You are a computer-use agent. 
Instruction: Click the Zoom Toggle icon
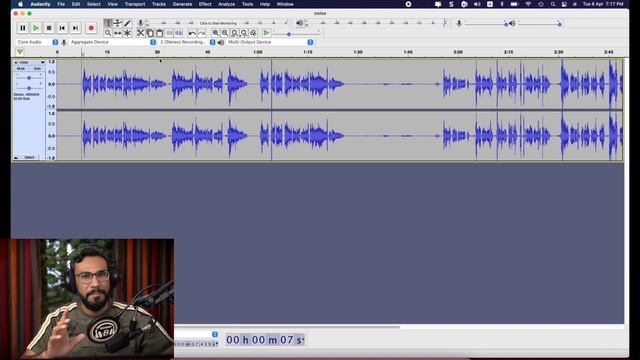[253, 33]
